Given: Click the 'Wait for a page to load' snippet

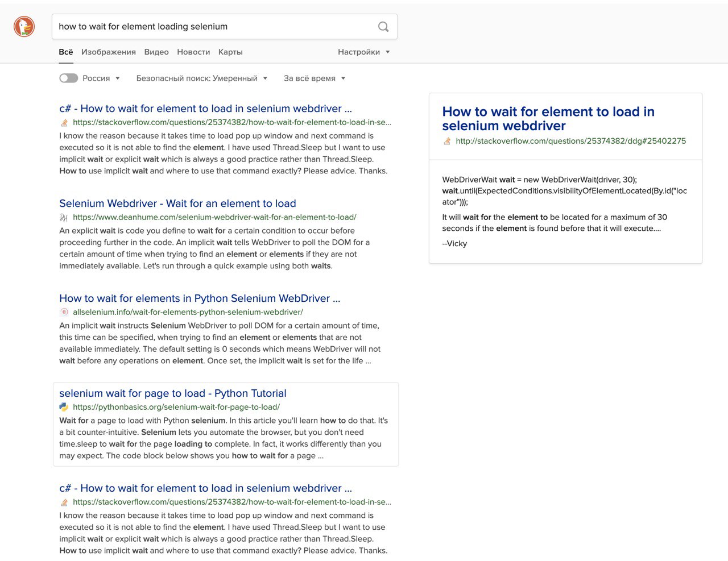Looking at the screenshot, I should coord(224,438).
